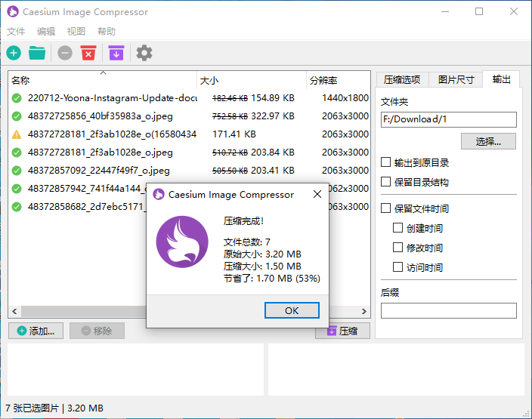Screen dimensions: 532x419
Task: Click right arrow of horizontal scrollbar
Action: tap(363, 311)
